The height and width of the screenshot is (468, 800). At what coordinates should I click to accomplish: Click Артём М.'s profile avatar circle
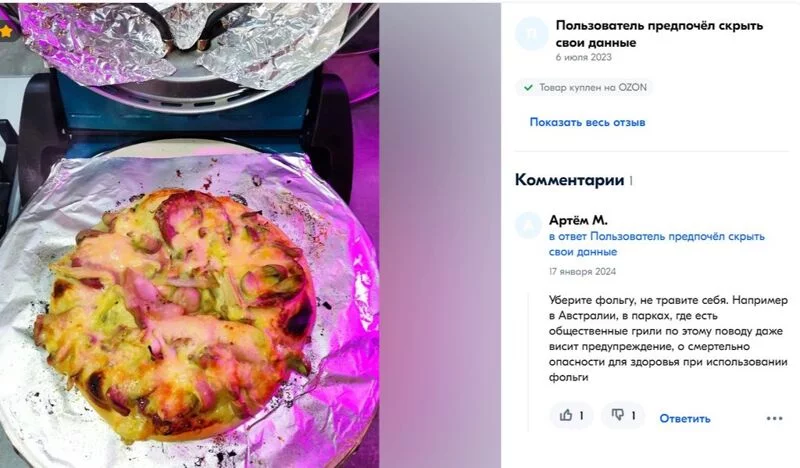pos(528,226)
